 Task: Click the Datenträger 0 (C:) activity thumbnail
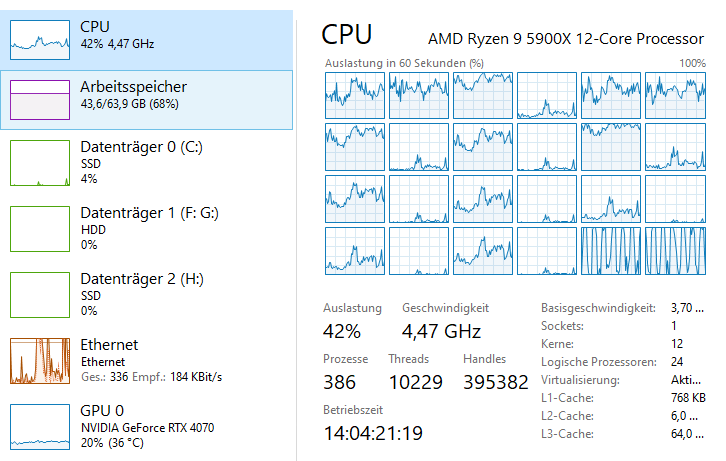coord(40,163)
